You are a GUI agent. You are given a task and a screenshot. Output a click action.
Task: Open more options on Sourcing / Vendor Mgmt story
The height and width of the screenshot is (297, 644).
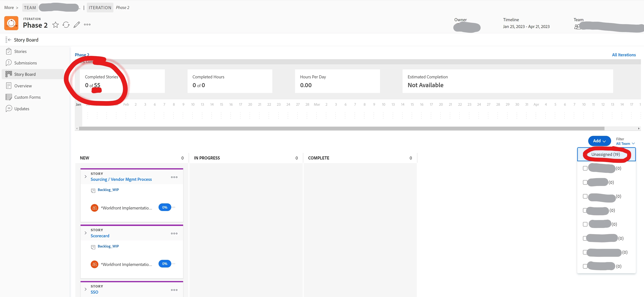coord(174,177)
